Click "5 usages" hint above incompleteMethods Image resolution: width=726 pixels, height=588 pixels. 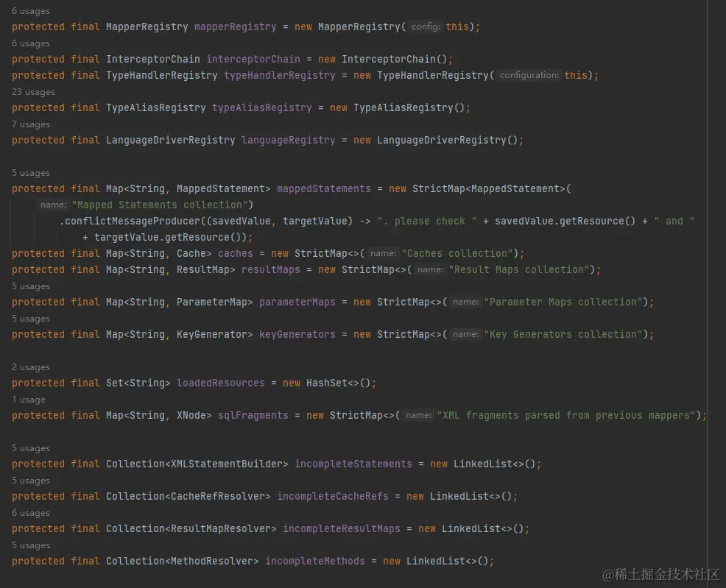tap(31, 545)
